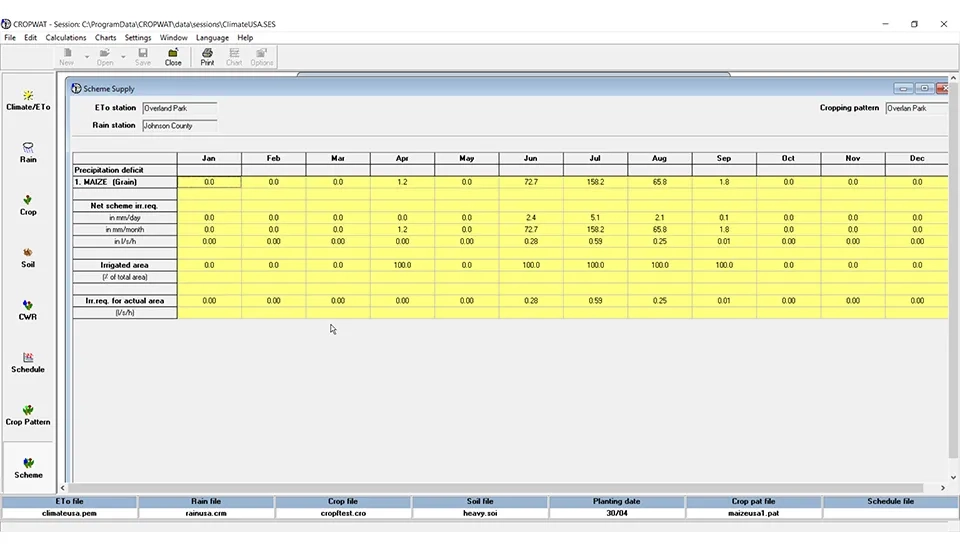The image size is (960, 548).
Task: Click the ETo station field
Action: tap(179, 108)
